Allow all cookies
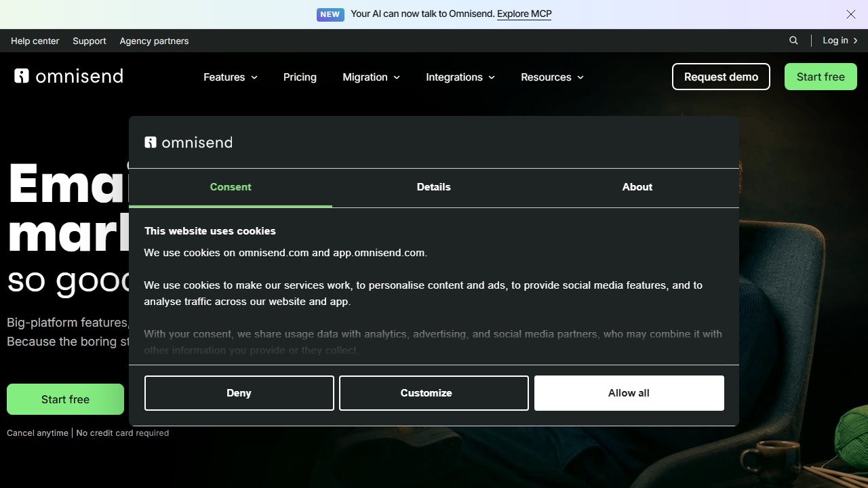Viewport: 868px width, 488px height. 629,393
